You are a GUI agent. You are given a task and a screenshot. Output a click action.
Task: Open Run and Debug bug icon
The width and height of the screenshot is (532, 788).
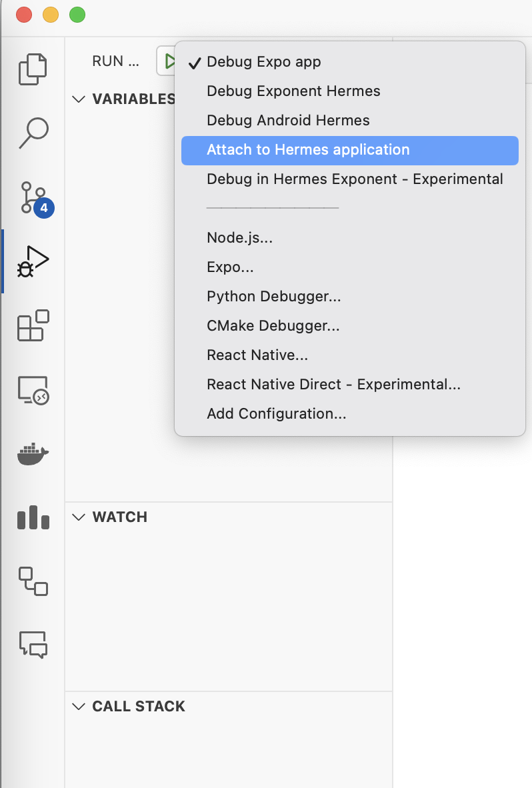pyautogui.click(x=33, y=261)
